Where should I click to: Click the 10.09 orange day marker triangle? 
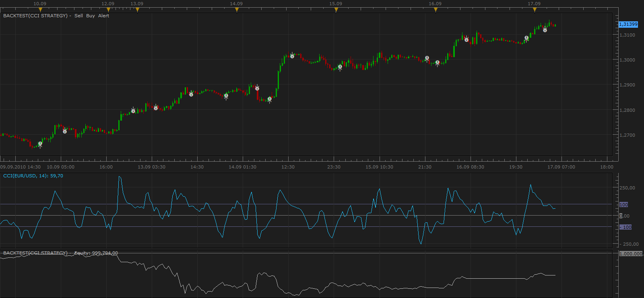(x=40, y=10)
